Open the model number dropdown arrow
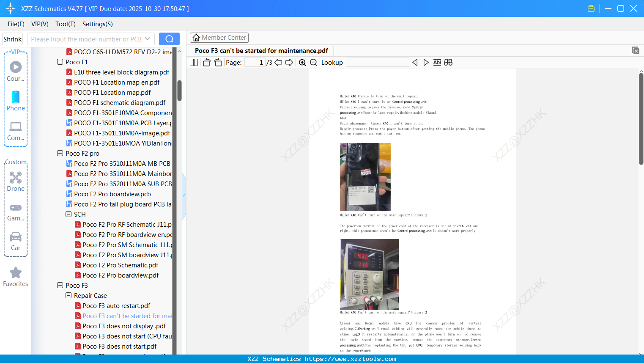This screenshot has width=644, height=363. click(x=148, y=39)
